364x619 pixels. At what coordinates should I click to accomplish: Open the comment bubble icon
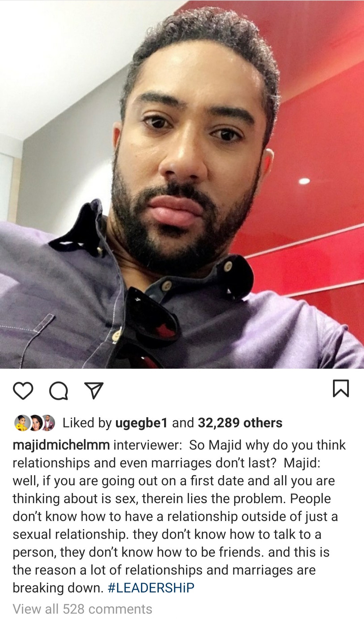click(x=59, y=391)
